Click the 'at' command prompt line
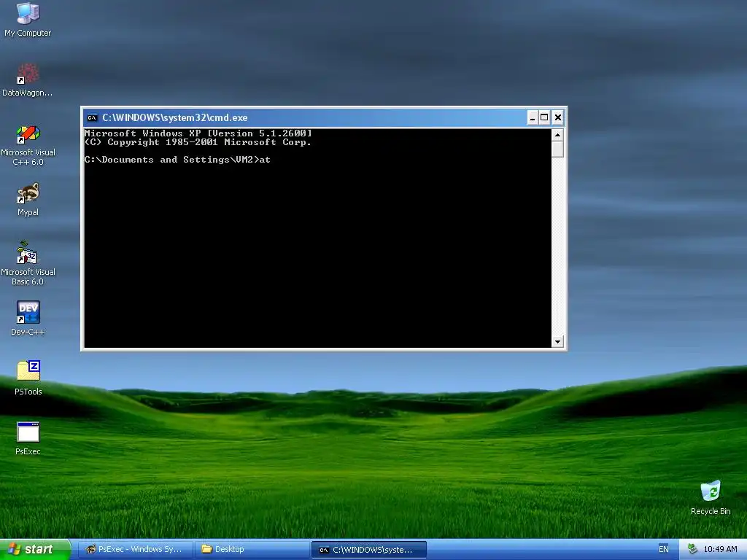This screenshot has width=747, height=560. (178, 160)
